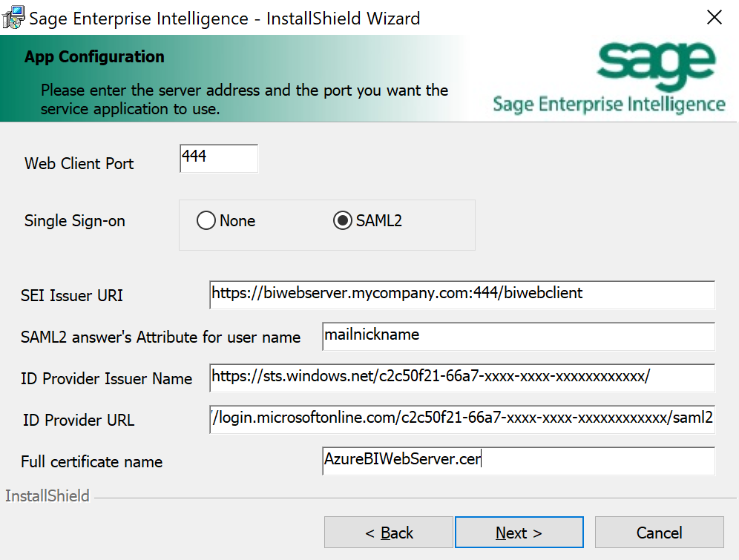The height and width of the screenshot is (560, 739).
Task: Click the Web Client Port label
Action: pyautogui.click(x=79, y=164)
